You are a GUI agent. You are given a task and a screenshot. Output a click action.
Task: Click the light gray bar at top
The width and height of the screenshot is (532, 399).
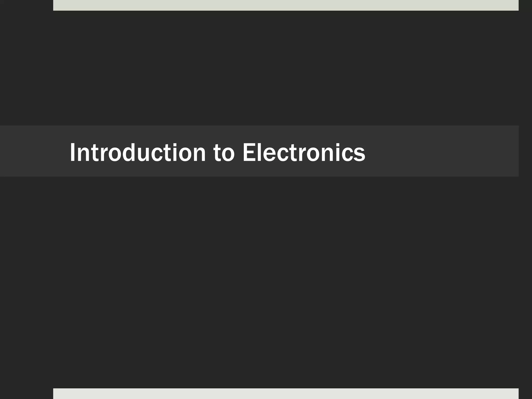286,5
